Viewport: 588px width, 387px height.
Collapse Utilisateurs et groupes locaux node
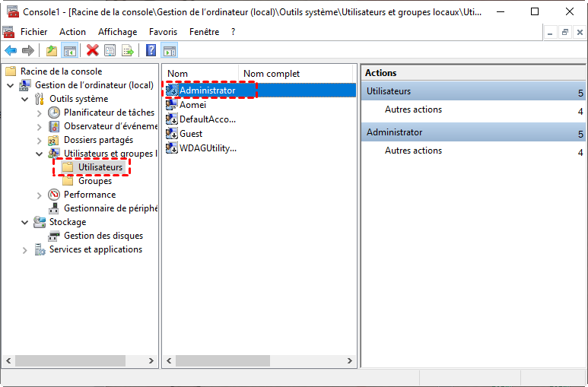click(39, 154)
